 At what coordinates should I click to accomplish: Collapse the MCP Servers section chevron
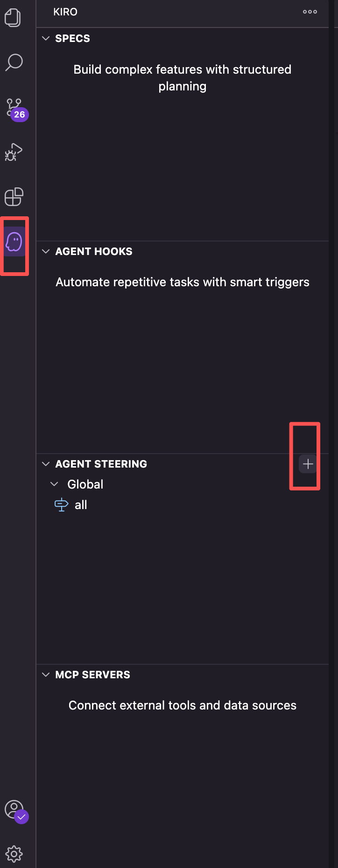[46, 675]
